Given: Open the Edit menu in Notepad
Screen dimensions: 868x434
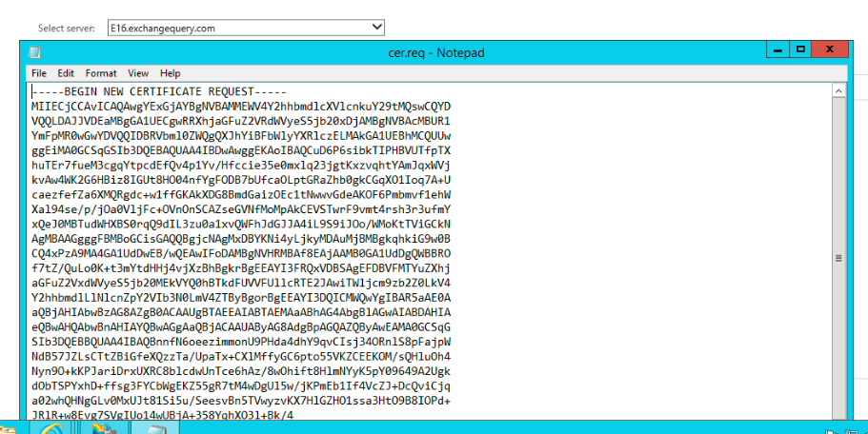Looking at the screenshot, I should coord(66,73).
